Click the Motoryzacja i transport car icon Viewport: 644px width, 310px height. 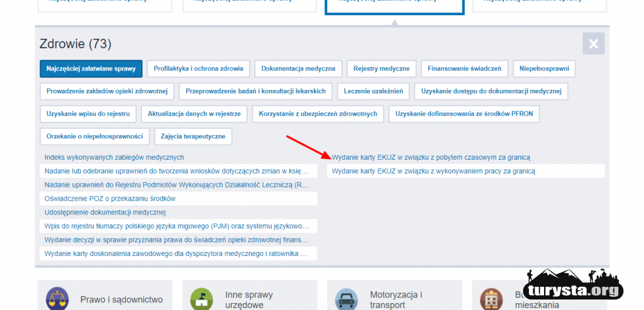click(x=347, y=299)
